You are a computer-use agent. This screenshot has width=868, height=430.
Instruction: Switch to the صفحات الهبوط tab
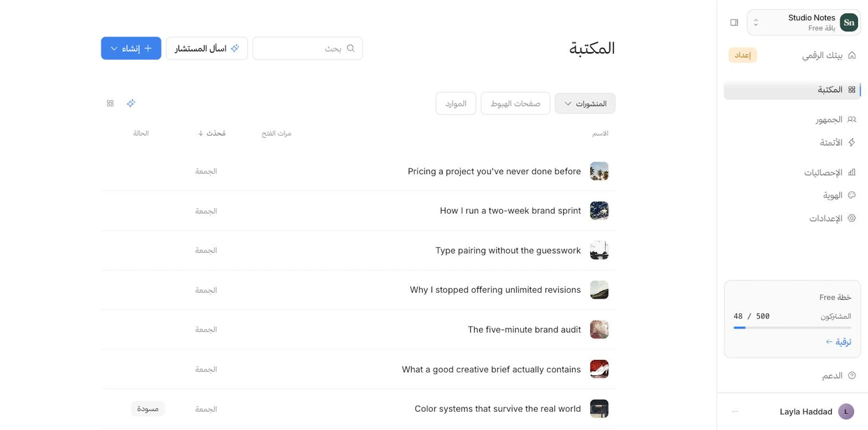tap(515, 103)
